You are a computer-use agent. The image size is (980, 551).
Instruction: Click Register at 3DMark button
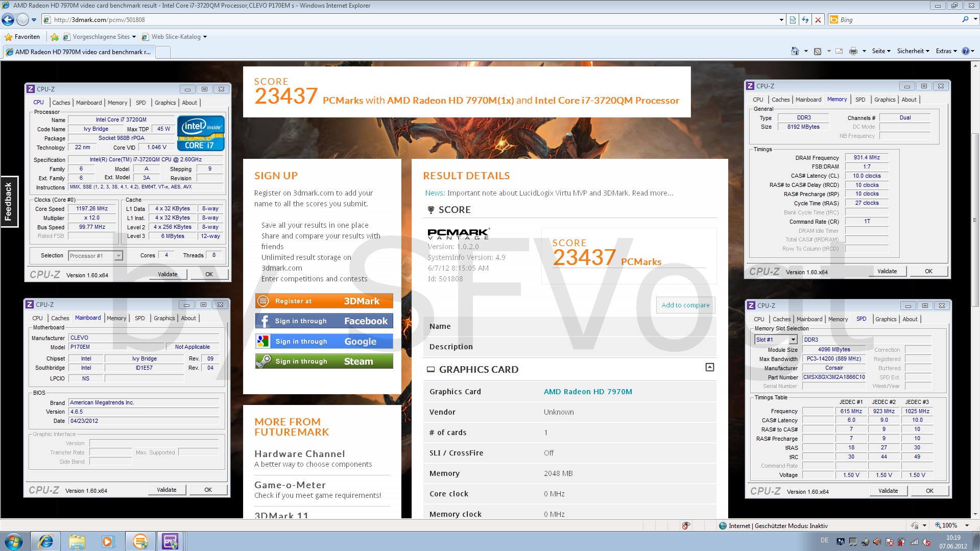click(x=324, y=301)
